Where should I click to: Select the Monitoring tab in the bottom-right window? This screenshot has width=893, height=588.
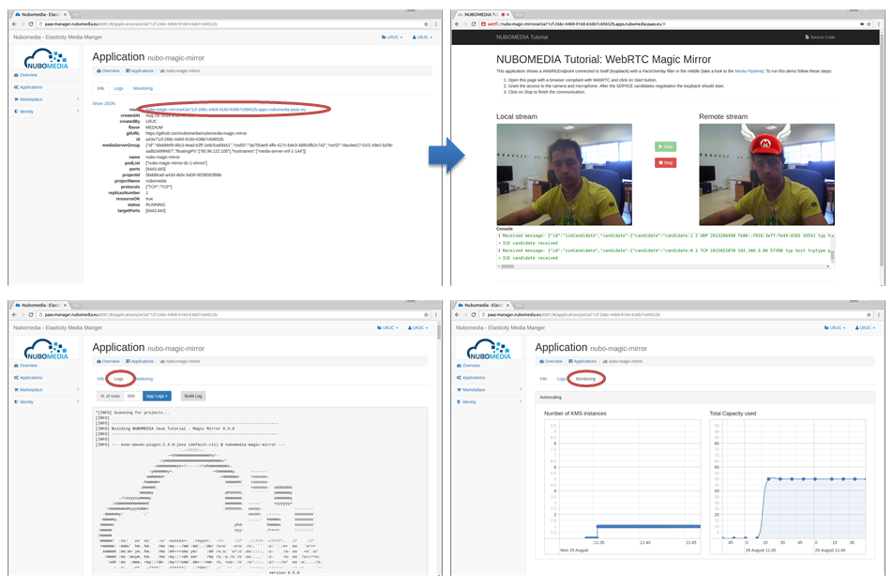[x=585, y=379]
